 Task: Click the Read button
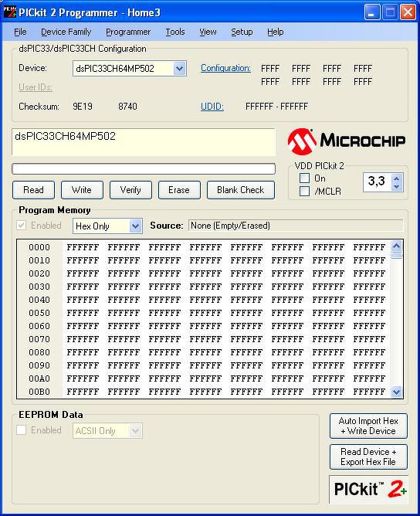pos(33,190)
